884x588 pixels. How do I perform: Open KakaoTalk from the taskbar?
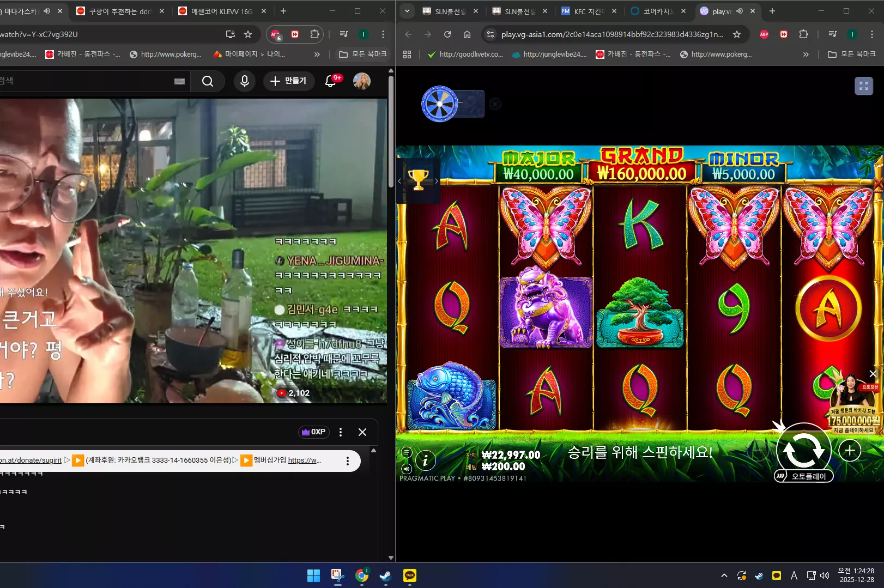tap(409, 575)
